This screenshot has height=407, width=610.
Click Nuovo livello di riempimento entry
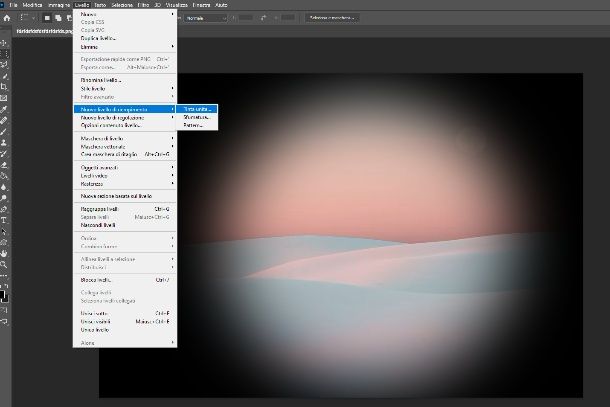coord(125,109)
